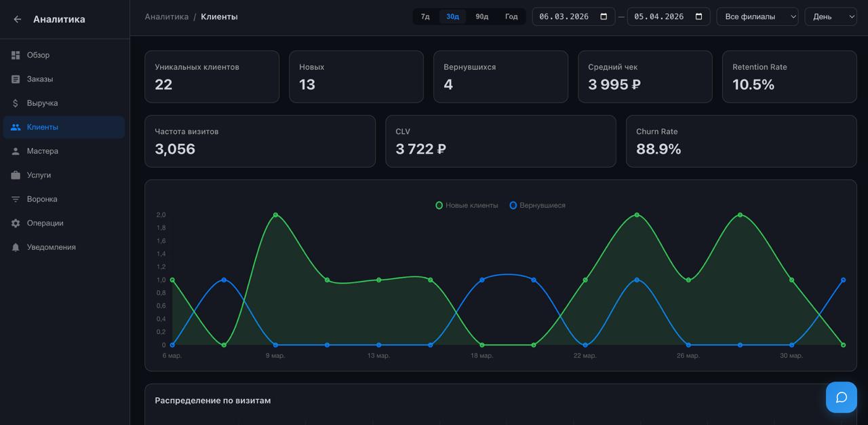
Task: Open the День grouping dropdown
Action: click(830, 17)
